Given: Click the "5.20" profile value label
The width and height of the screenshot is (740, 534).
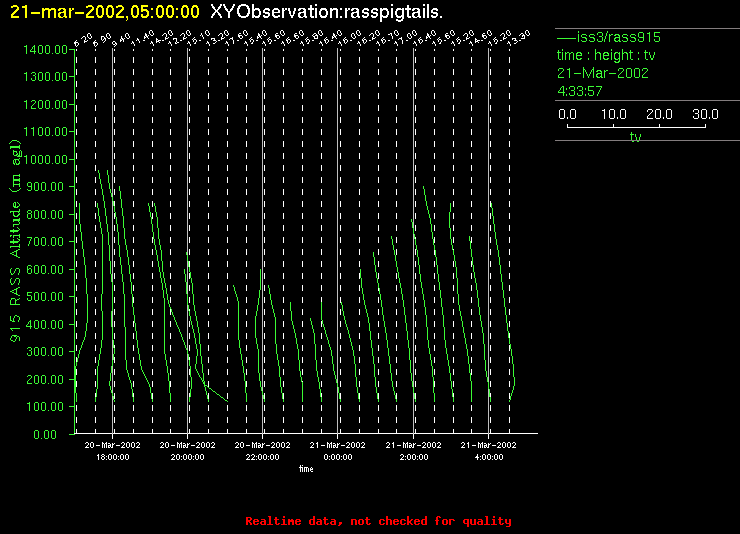Looking at the screenshot, I should coord(83,40).
